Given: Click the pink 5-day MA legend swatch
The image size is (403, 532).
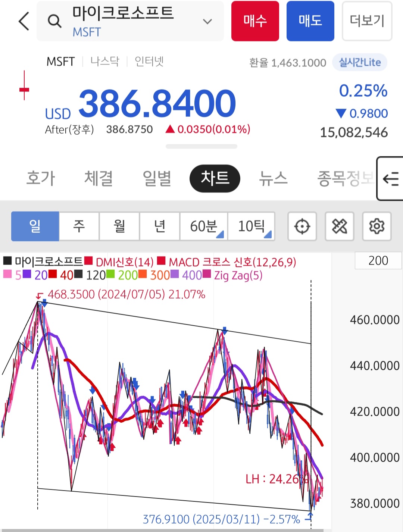Looking at the screenshot, I should click(x=7, y=274).
